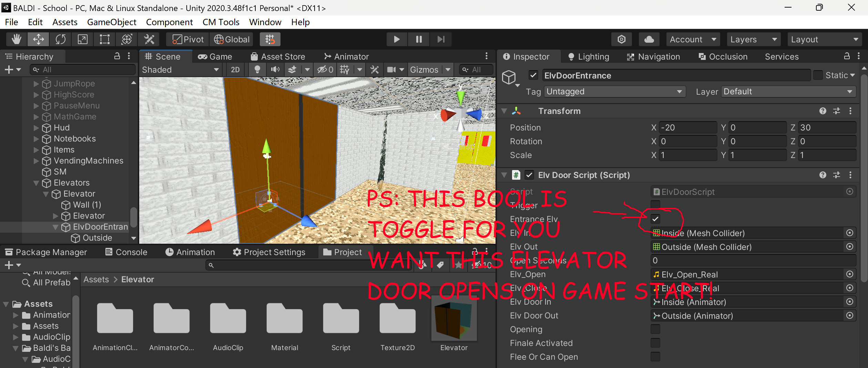Click the 2D view button
Viewport: 868px width, 368px height.
tap(235, 69)
